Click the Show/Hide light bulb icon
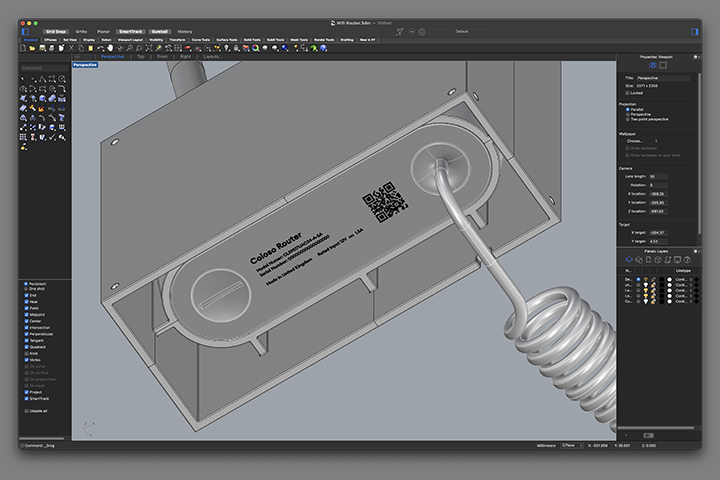 (x=227, y=48)
